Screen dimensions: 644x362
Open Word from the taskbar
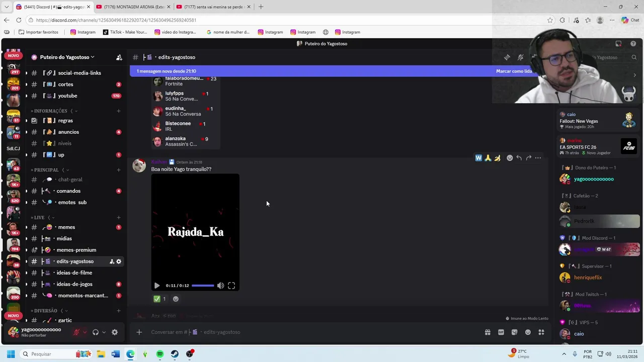tap(116, 354)
